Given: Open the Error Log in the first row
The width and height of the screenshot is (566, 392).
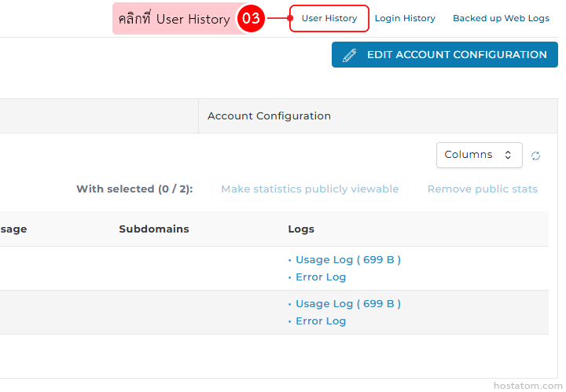Looking at the screenshot, I should (x=321, y=277).
